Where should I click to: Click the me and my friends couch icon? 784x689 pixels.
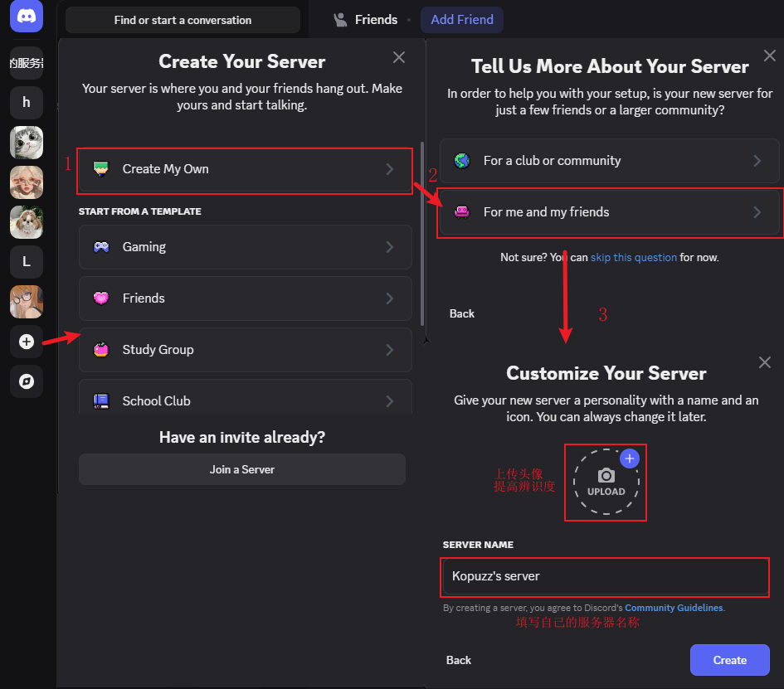click(462, 212)
